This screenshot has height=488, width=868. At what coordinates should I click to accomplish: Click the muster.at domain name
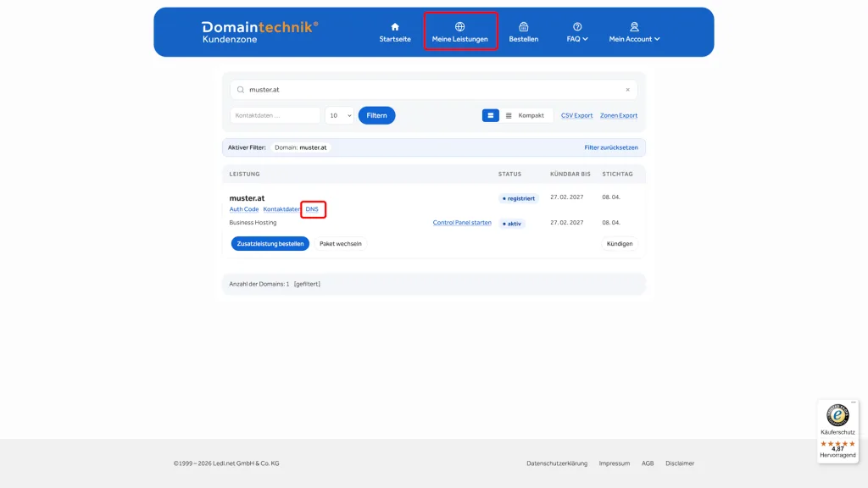click(x=247, y=198)
